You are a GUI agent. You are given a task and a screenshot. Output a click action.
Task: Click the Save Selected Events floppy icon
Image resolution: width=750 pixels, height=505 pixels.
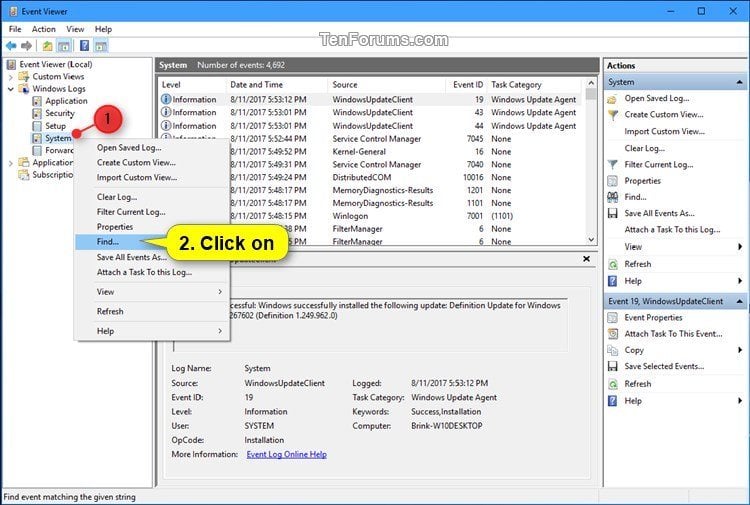point(613,366)
